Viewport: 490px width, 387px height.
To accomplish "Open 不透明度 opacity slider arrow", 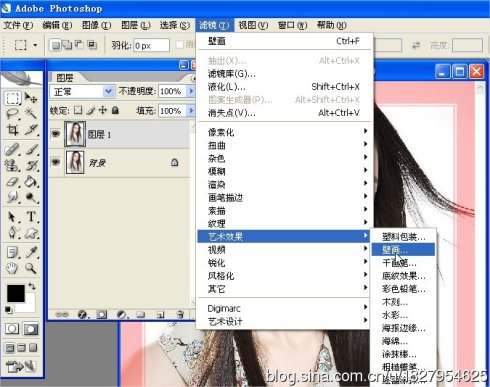I will (x=191, y=91).
